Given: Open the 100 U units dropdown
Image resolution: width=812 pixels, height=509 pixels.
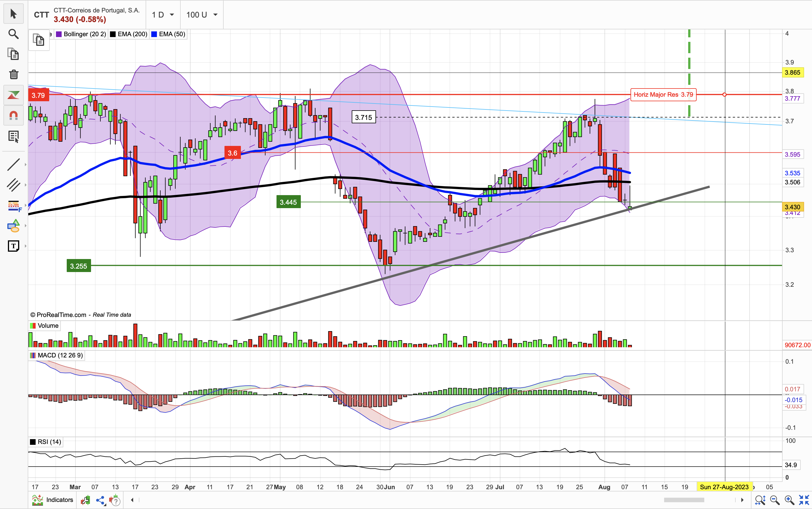Looking at the screenshot, I should point(202,15).
